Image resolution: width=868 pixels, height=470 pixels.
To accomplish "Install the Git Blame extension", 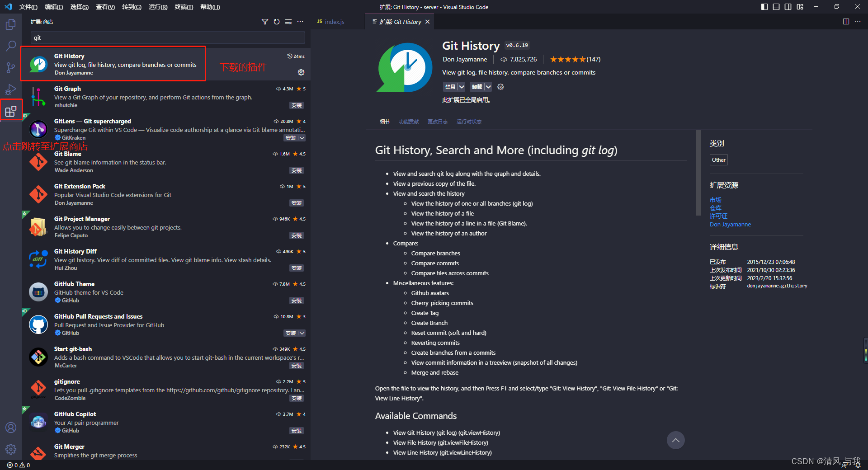I will pos(297,170).
